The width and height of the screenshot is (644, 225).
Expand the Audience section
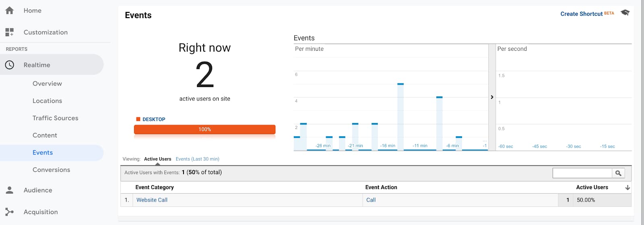pos(38,190)
